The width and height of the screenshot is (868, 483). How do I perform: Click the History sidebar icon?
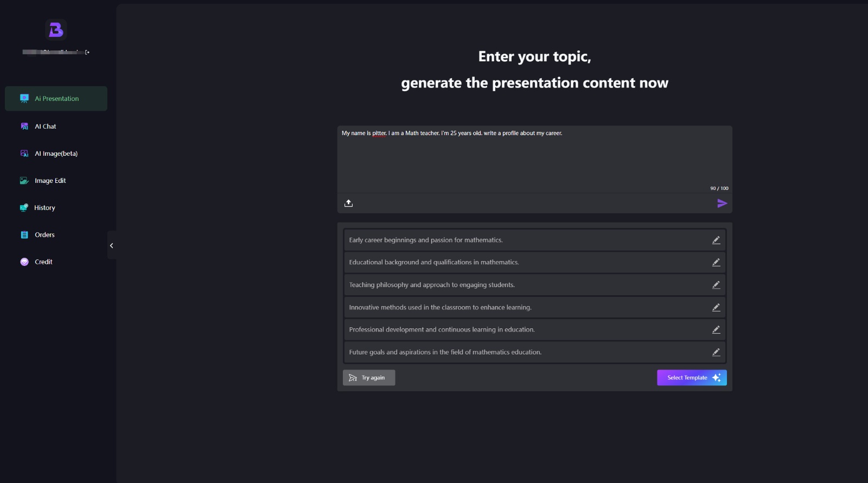pyautogui.click(x=24, y=207)
